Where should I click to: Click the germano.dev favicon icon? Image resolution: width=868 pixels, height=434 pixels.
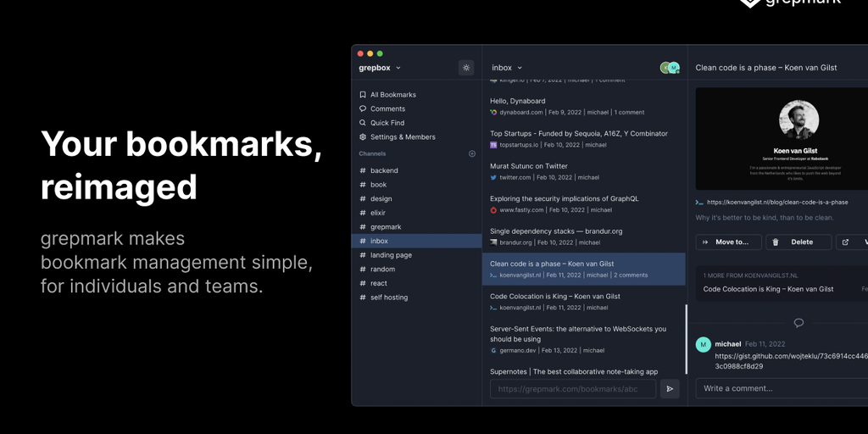[493, 350]
